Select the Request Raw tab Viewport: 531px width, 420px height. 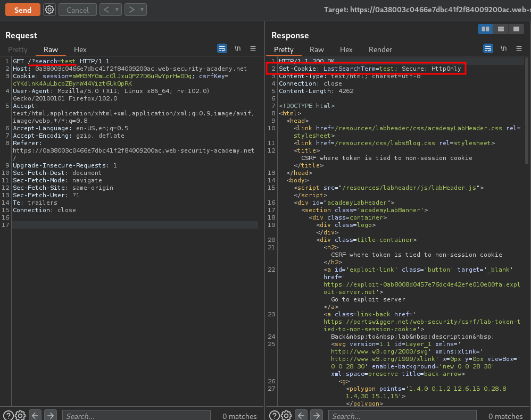[51, 49]
